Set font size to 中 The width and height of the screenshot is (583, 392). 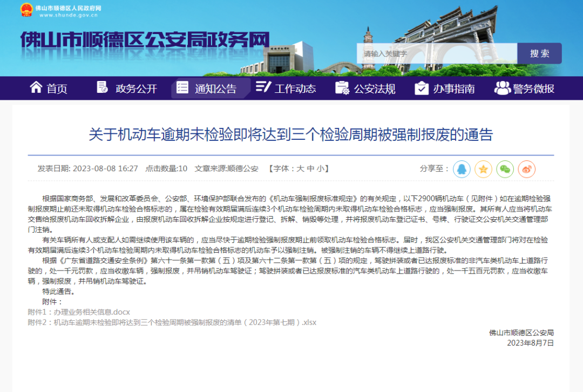(310, 168)
